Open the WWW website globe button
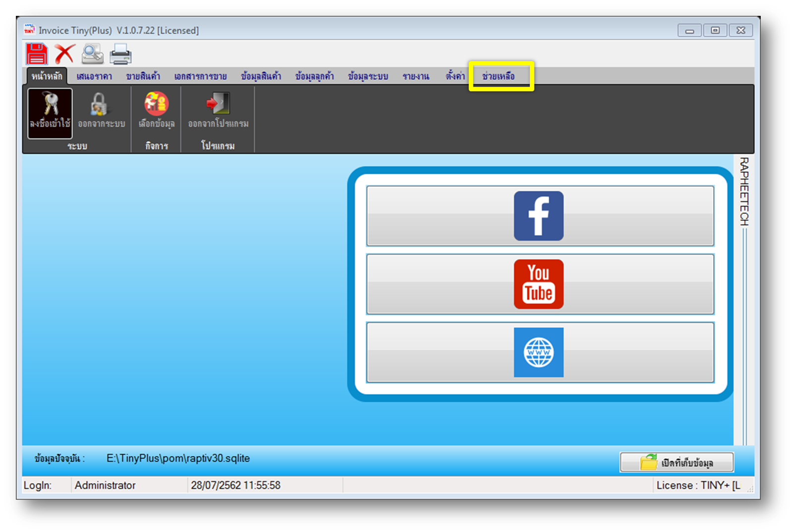Screen dimensions: 793x532 coord(540,352)
